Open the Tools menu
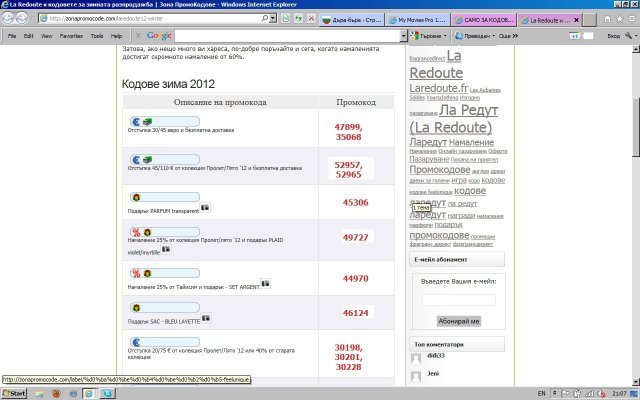 [97, 35]
